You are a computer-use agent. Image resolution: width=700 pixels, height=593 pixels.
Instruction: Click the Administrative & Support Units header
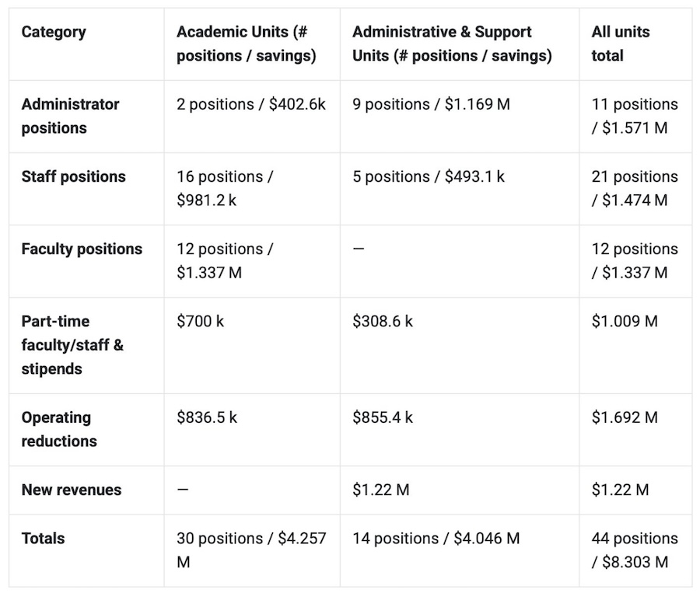pyautogui.click(x=451, y=44)
